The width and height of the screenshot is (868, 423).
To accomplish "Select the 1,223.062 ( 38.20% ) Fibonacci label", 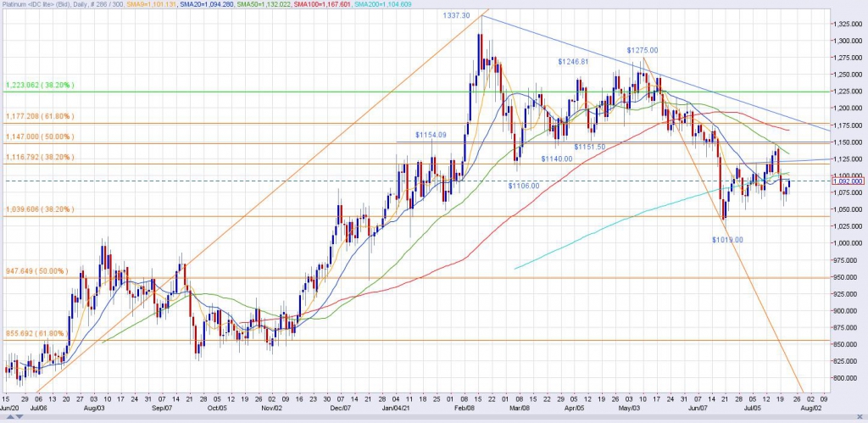I will click(x=39, y=86).
